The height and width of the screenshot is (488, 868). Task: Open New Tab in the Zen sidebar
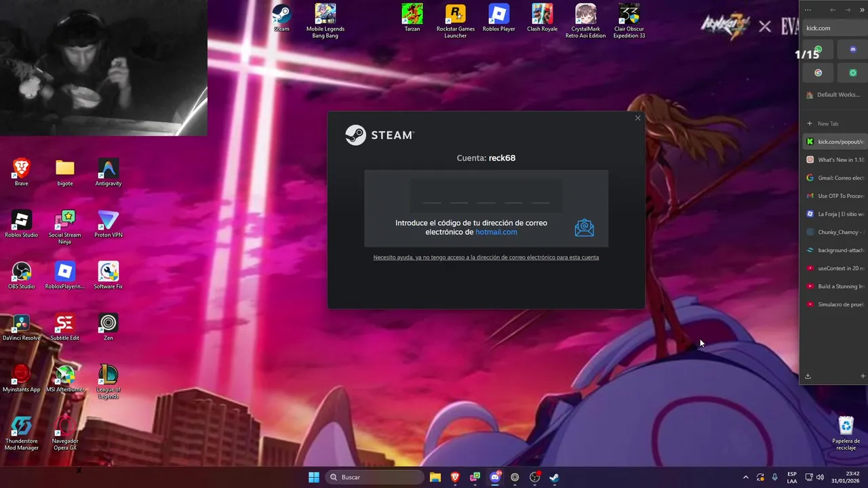click(x=835, y=123)
